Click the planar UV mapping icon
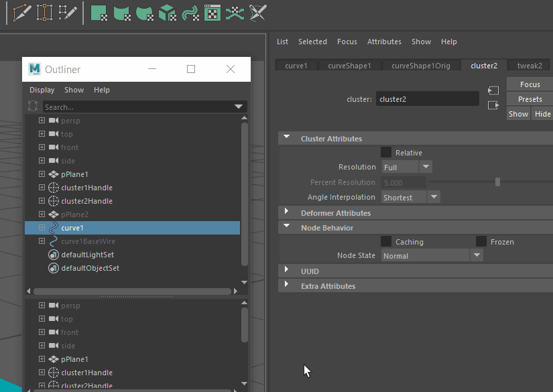Viewport: 553px width, 392px height. coord(99,13)
